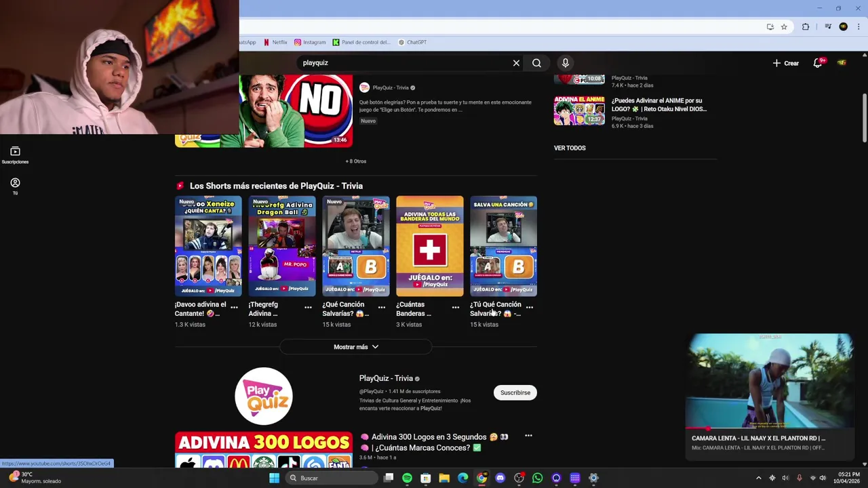Open options for Tú Qué Canción Salvarías short
The height and width of the screenshot is (488, 868).
point(530,307)
